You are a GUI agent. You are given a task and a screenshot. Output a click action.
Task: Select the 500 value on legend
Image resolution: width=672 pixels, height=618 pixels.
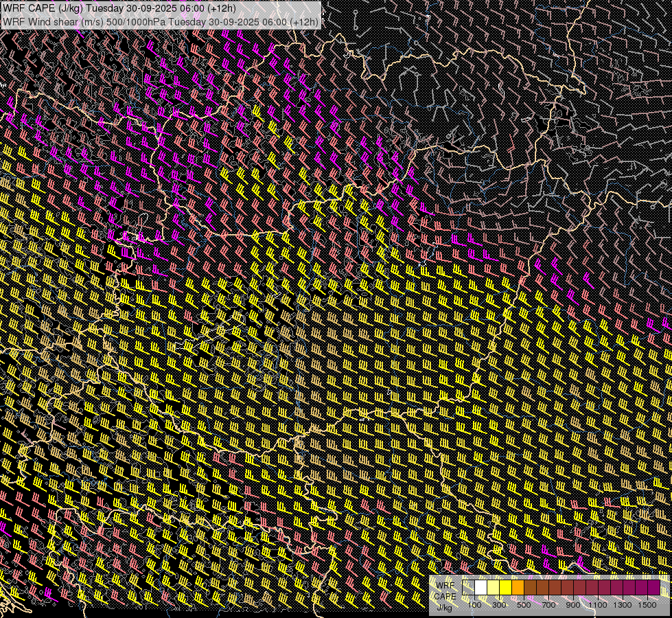524,604
